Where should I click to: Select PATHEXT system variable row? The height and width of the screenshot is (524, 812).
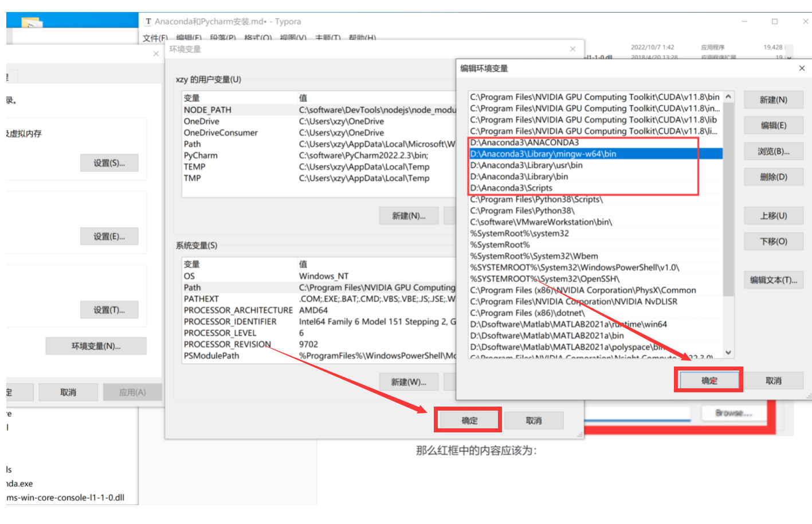(x=320, y=299)
